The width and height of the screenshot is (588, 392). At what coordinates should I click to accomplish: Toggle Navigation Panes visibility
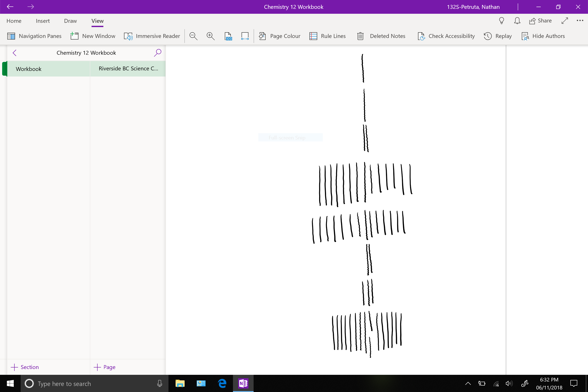[34, 36]
